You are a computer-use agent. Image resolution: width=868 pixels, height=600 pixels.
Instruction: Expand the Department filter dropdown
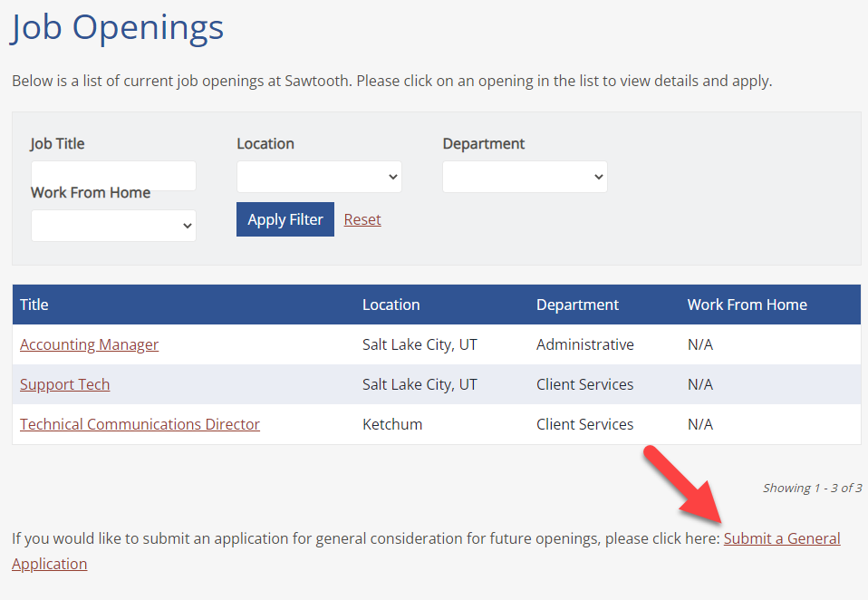tap(525, 177)
